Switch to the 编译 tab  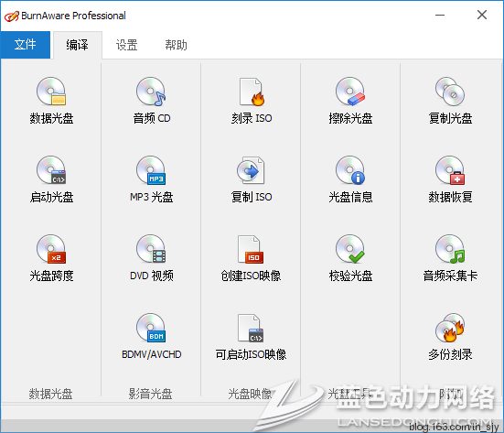click(x=78, y=45)
